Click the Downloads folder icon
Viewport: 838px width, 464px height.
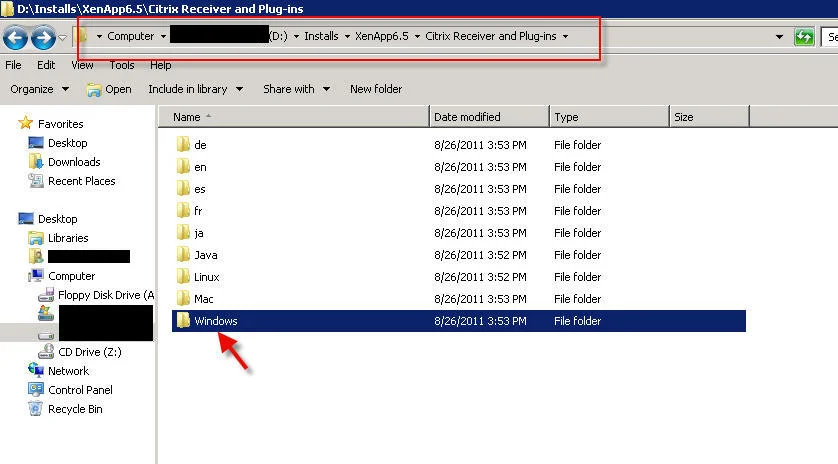(x=36, y=161)
